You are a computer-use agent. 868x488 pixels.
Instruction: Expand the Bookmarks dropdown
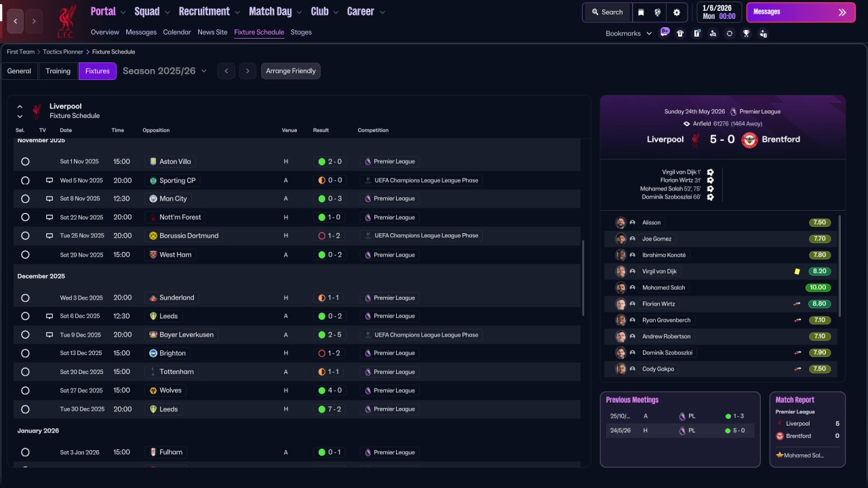(629, 33)
